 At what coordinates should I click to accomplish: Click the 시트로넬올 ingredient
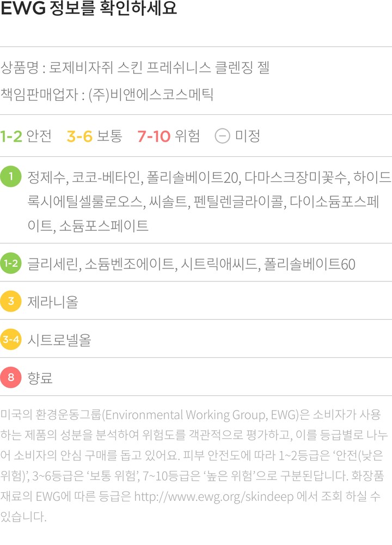tap(59, 340)
